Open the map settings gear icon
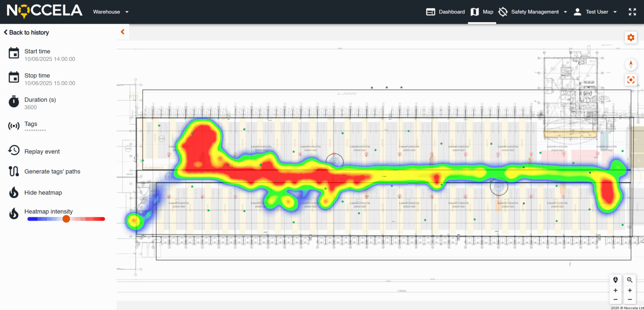 pos(631,37)
